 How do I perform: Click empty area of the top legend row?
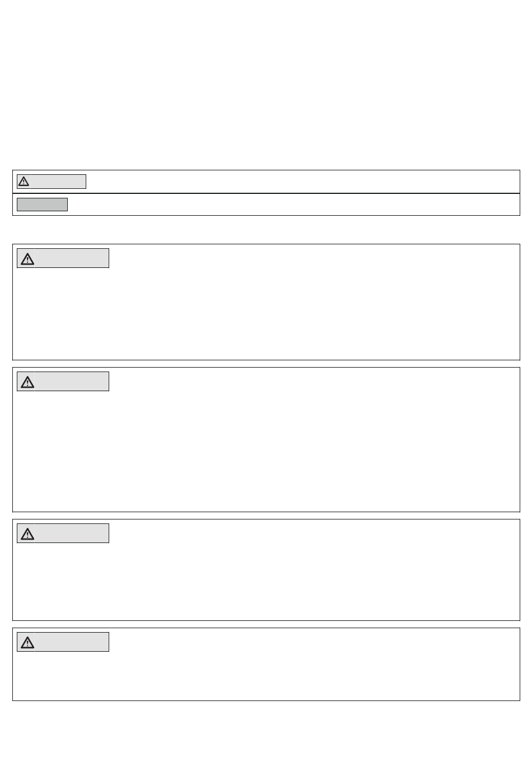[x=302, y=182]
